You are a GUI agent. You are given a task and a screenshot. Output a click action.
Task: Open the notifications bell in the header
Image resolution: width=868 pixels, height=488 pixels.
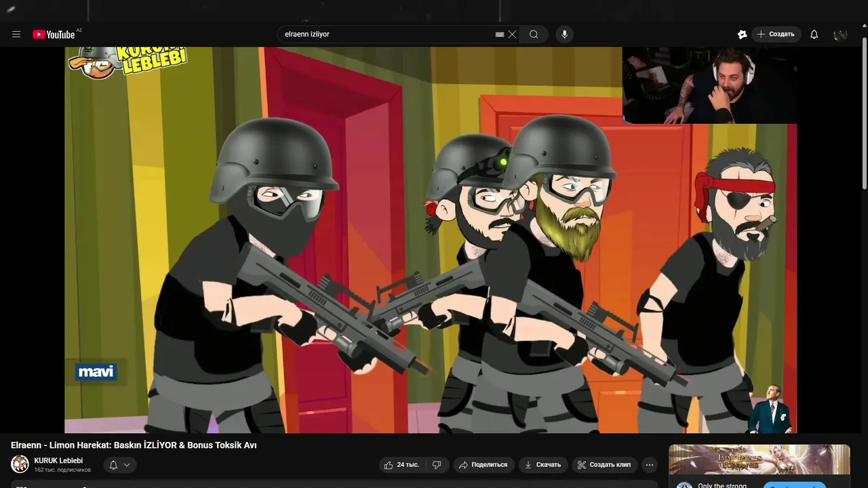click(814, 35)
